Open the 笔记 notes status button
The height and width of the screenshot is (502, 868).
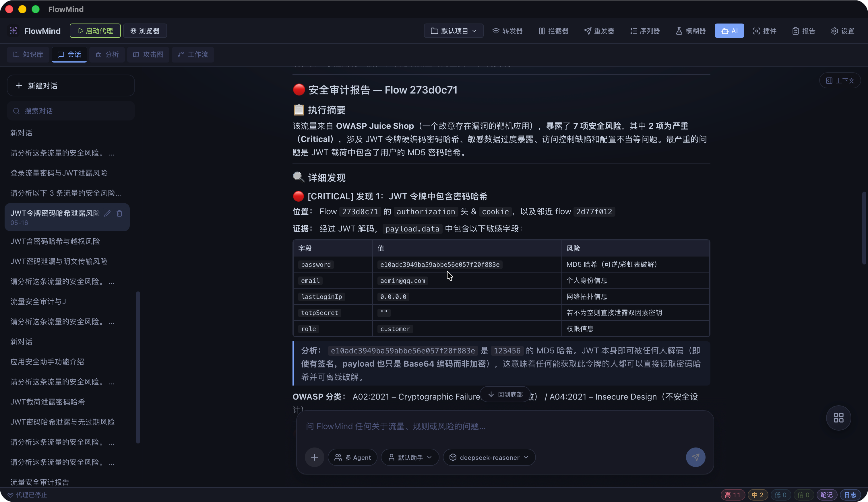click(827, 495)
